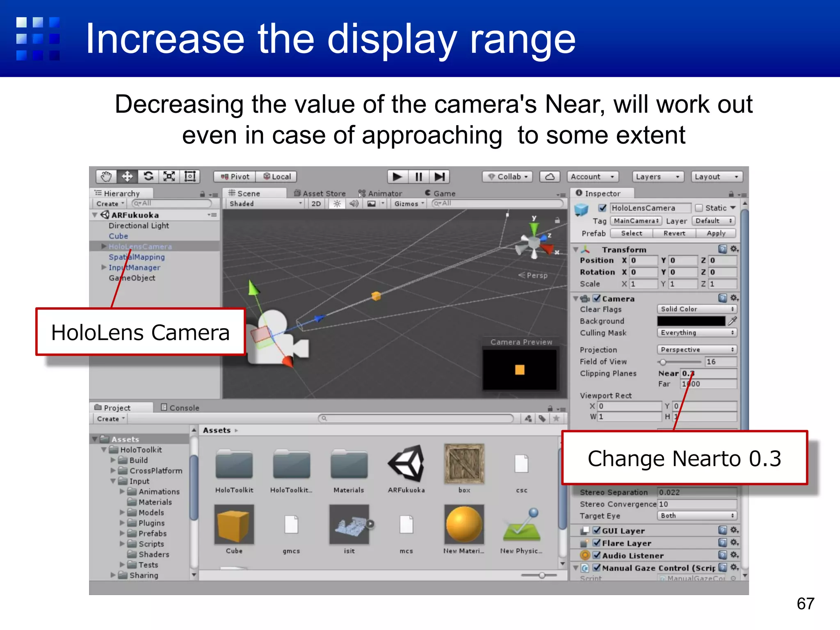Screen dimensions: 840x630
Task: Toggle 2D scene view mode
Action: [x=316, y=204]
